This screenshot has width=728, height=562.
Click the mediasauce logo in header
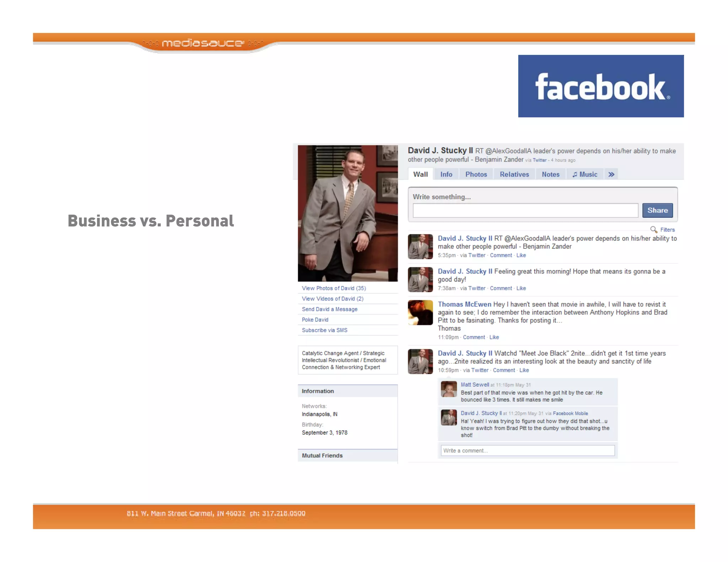203,43
